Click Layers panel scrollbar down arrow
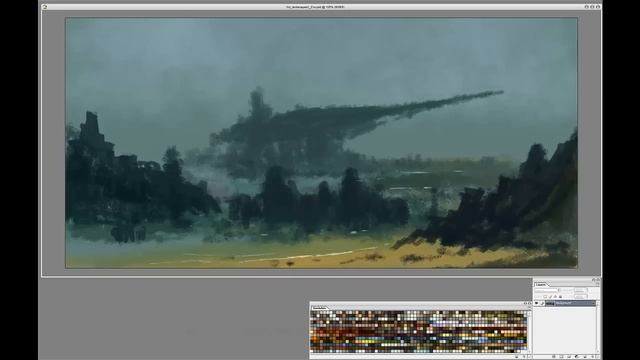 click(x=598, y=351)
